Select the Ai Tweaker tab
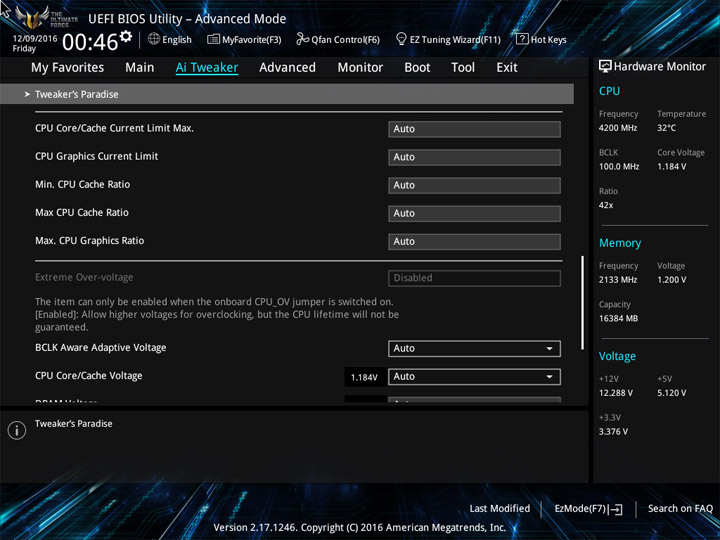 pyautogui.click(x=207, y=68)
